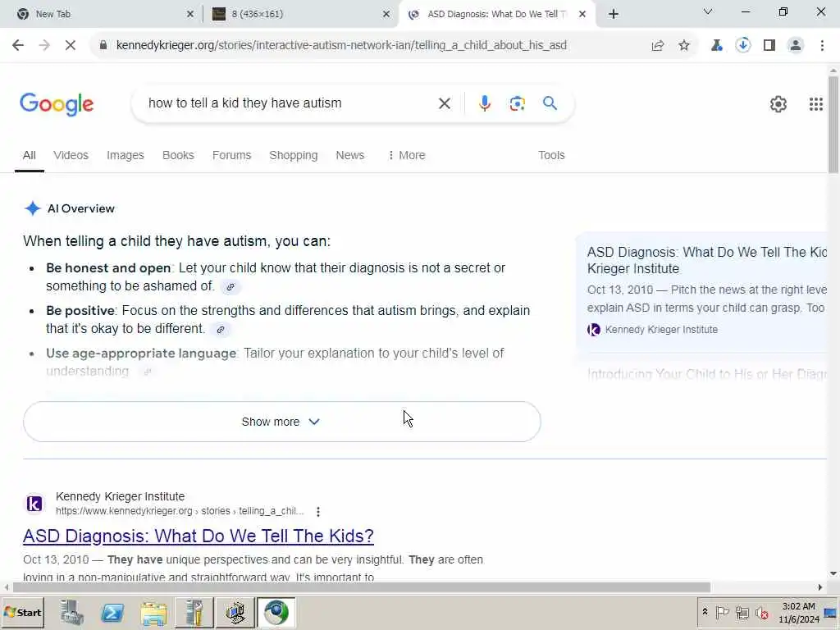This screenshot has height=630, width=840.
Task: Search by image with Google Lens
Action: click(517, 103)
